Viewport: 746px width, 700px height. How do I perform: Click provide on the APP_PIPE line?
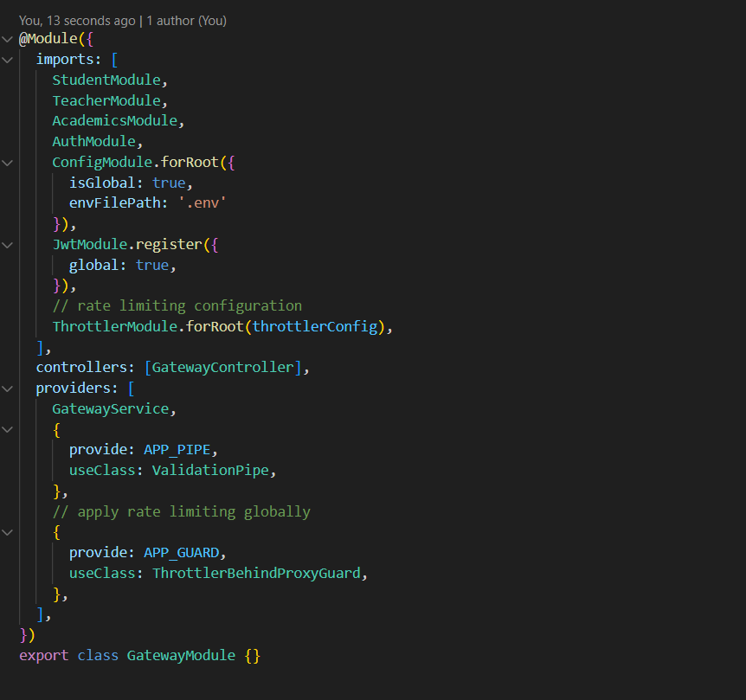(x=98, y=450)
